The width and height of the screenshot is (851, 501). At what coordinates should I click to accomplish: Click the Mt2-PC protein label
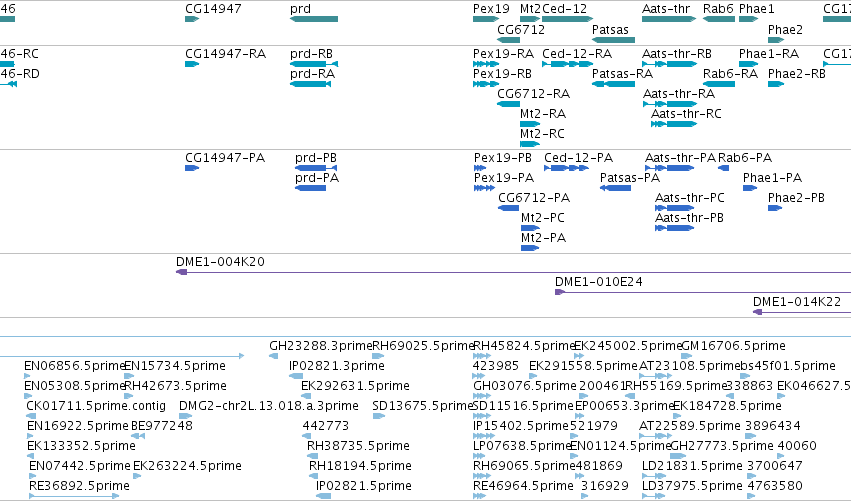coord(543,218)
